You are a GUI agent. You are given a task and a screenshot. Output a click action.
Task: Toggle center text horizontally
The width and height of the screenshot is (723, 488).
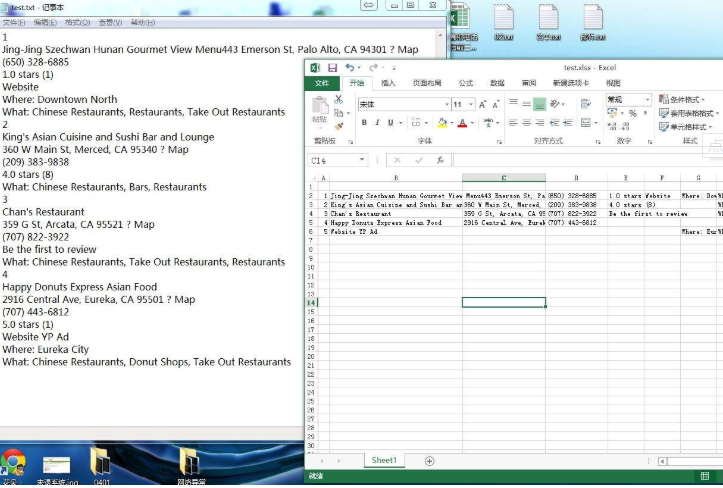(x=526, y=123)
